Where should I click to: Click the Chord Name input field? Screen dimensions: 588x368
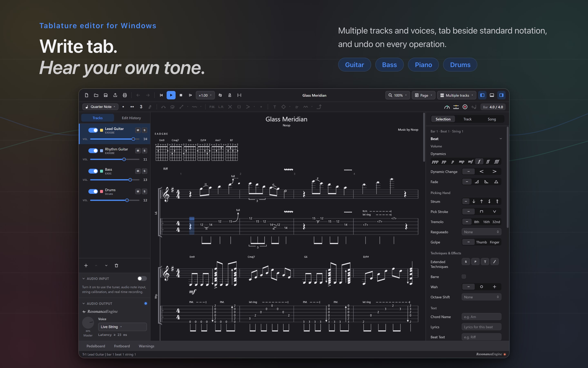pyautogui.click(x=481, y=317)
